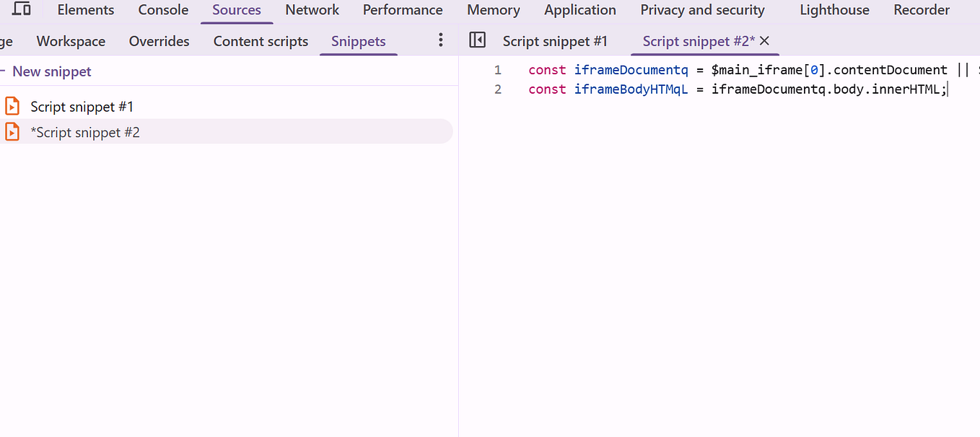
Task: Switch to the Elements panel
Action: point(85,9)
